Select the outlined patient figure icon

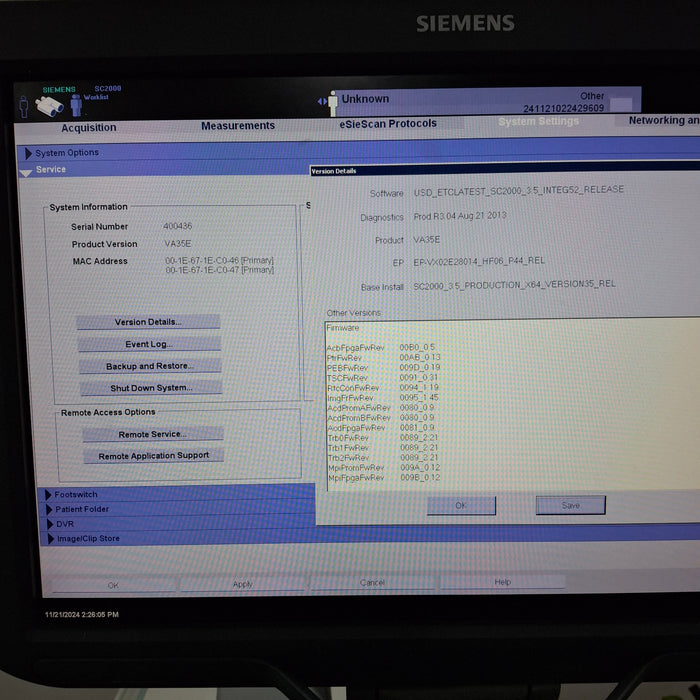coord(24,107)
